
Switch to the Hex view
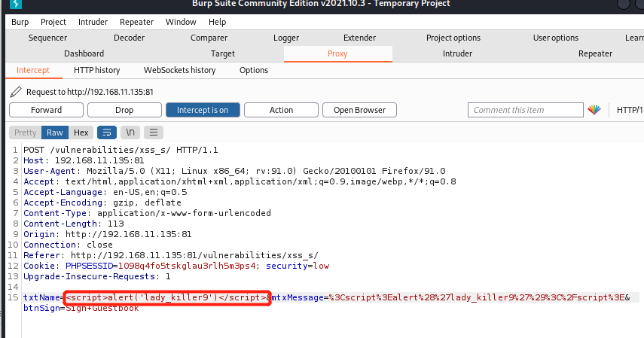point(81,132)
